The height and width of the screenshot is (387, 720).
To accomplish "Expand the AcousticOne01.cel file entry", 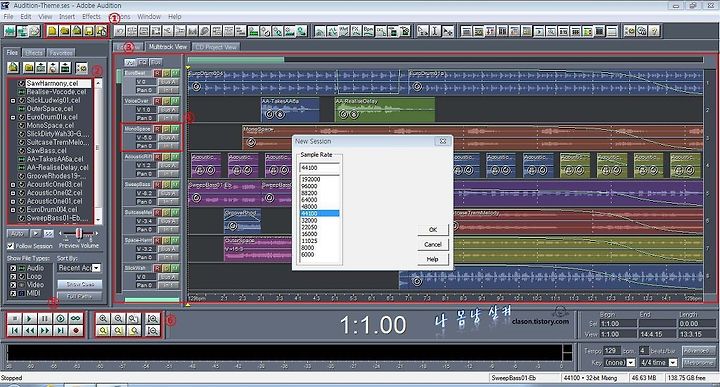I will coord(13,202).
